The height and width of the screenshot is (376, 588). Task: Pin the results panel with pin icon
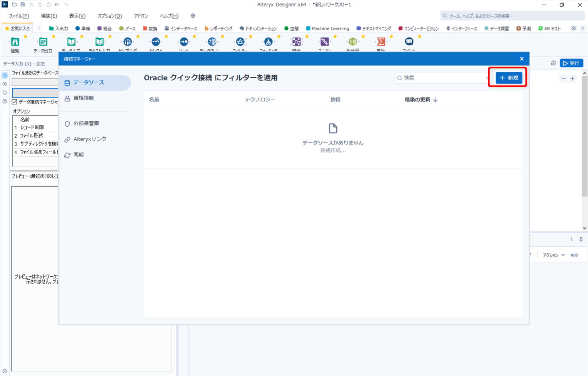click(581, 240)
